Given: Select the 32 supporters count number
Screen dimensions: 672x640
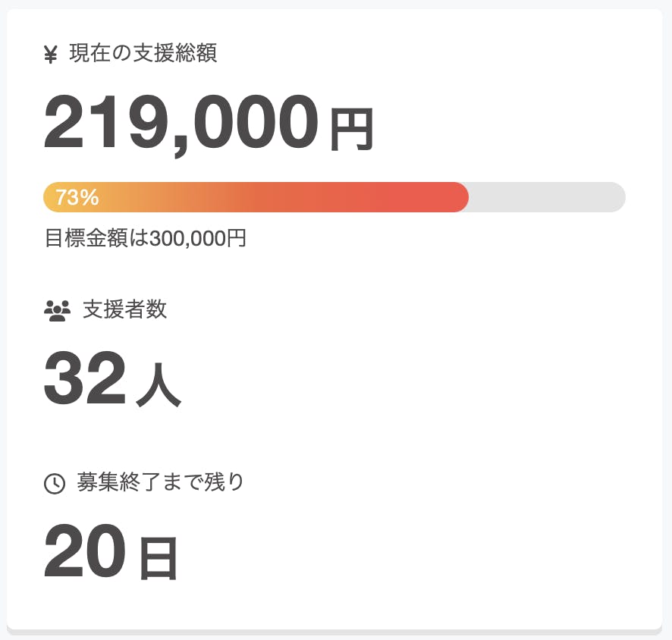Looking at the screenshot, I should tap(84, 381).
